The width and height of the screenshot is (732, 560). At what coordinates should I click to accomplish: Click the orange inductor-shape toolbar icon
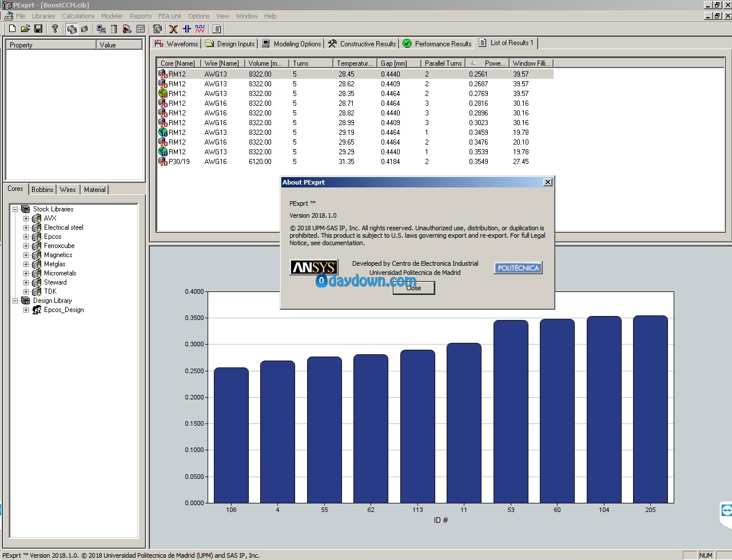click(173, 29)
